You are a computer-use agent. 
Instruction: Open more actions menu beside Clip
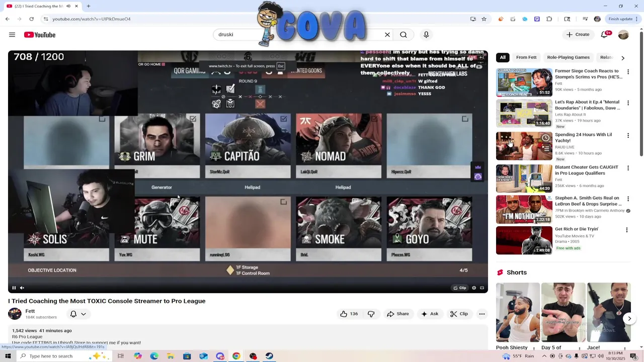pos(482,314)
